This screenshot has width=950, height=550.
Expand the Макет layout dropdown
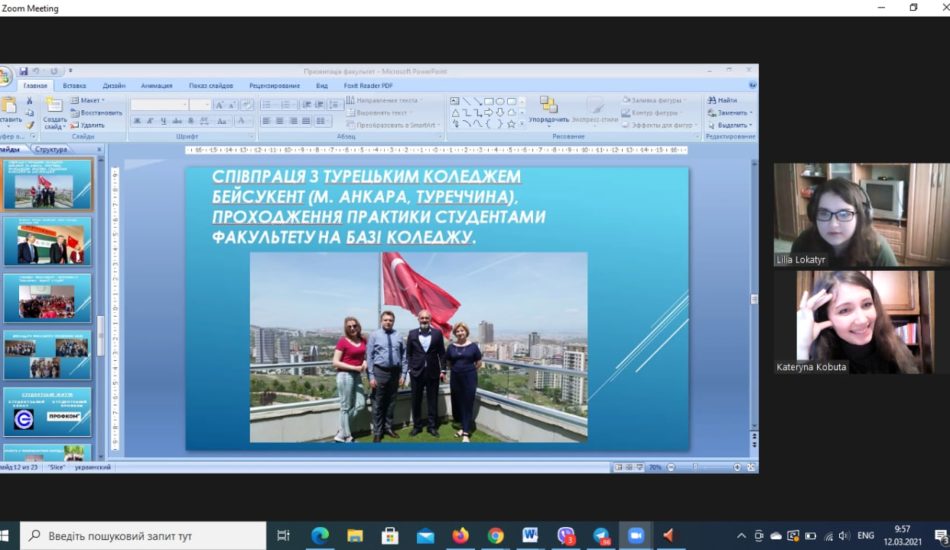point(90,100)
